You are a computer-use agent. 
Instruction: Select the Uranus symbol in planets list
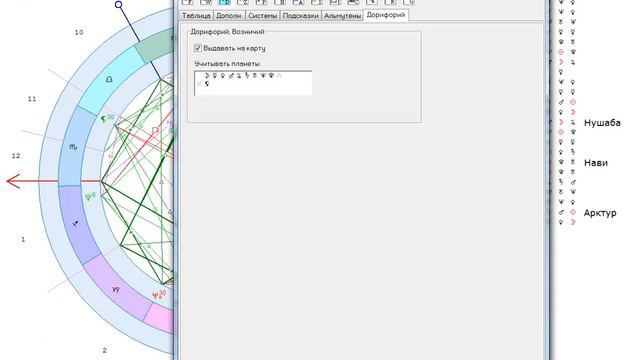pos(255,75)
